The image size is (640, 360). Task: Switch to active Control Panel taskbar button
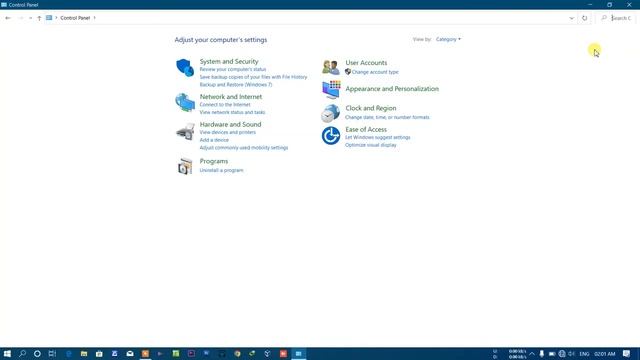298,353
